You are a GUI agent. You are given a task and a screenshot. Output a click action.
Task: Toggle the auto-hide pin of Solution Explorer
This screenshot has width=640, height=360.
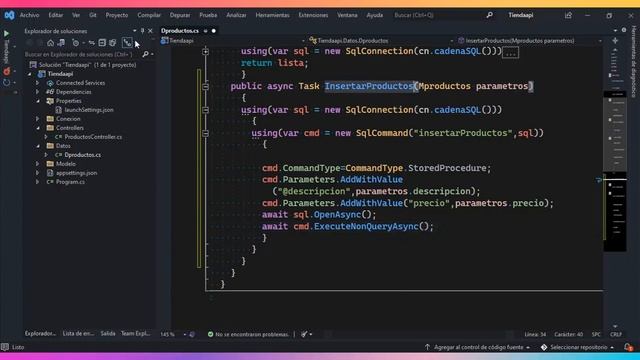tap(142, 31)
